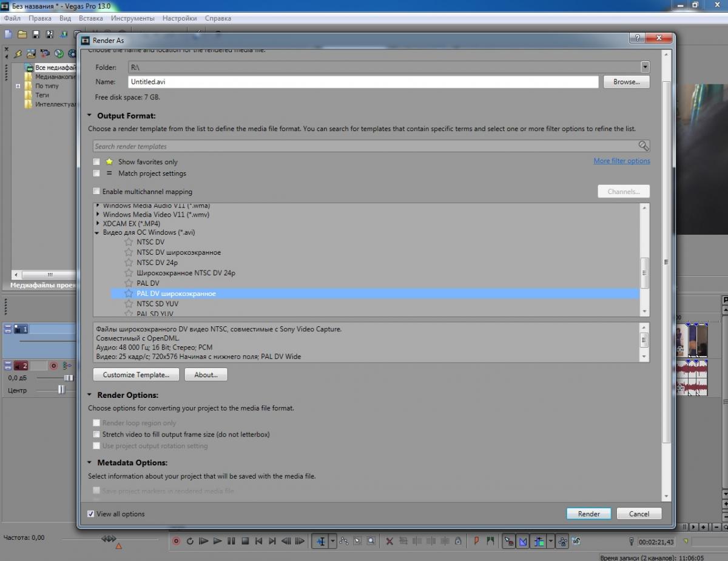Open More filter options link
Screen dimensions: 728x561
click(622, 161)
